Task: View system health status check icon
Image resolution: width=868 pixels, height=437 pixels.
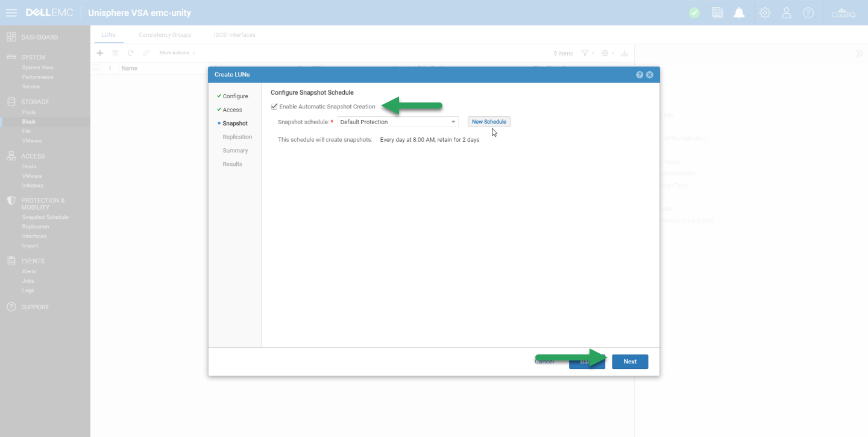Action: coord(694,13)
